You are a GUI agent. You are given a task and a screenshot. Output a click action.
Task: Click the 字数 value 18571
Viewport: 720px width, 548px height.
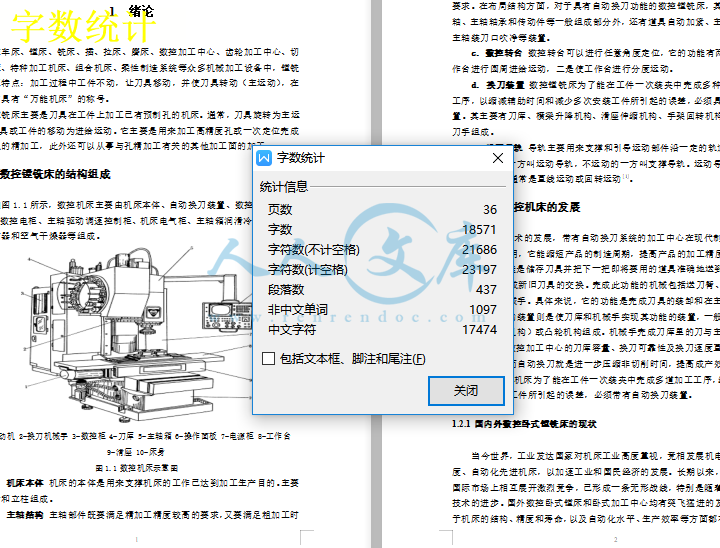point(479,230)
